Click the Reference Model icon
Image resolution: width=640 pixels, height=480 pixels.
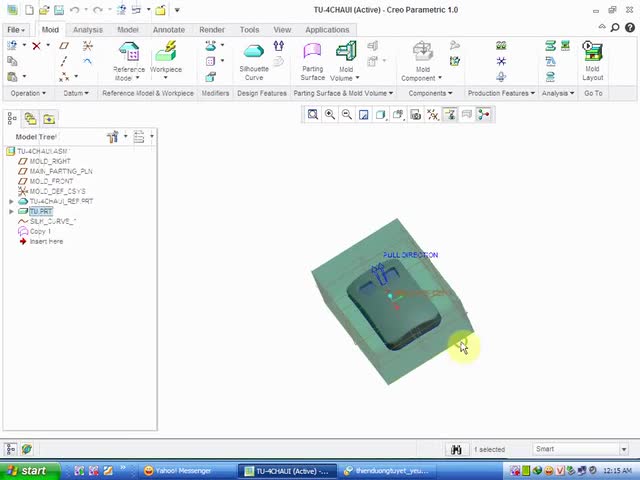[x=129, y=51]
